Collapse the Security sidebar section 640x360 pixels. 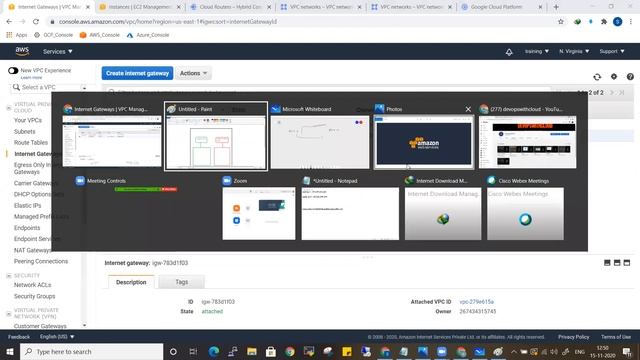point(9,276)
